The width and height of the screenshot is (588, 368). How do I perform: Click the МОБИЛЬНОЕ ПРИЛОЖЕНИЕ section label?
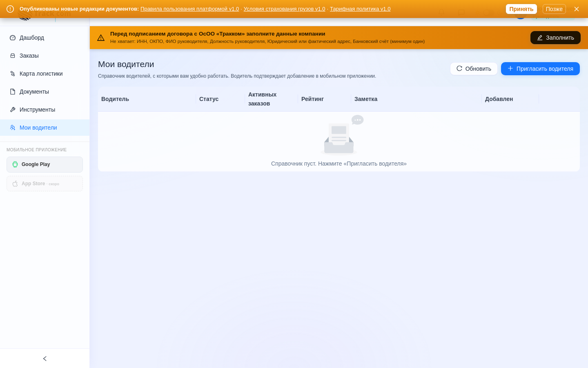point(37,150)
